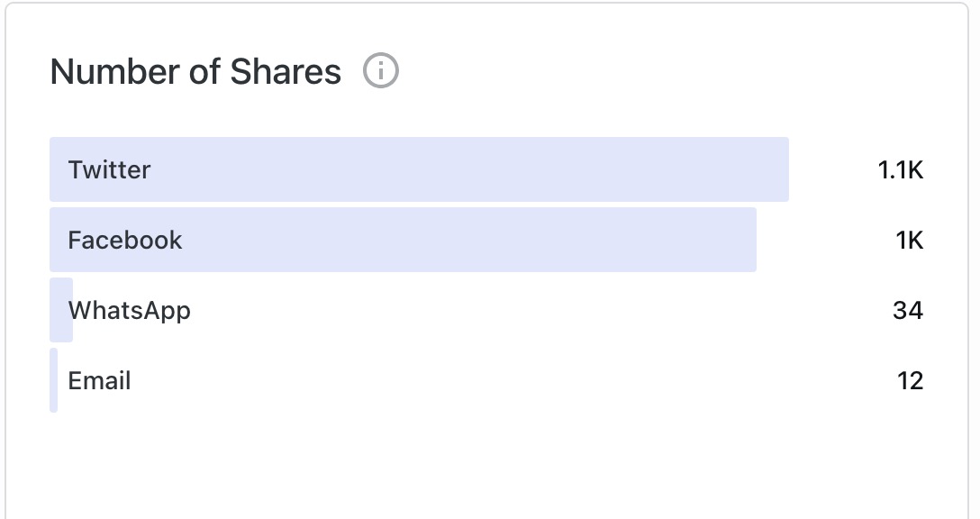
Task: Click the Number of Shares heading
Action: pos(195,71)
